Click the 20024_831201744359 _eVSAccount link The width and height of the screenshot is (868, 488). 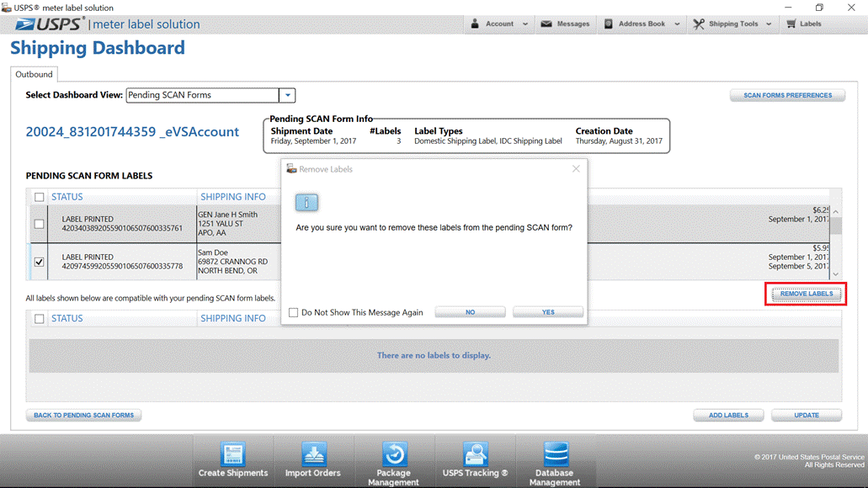pyautogui.click(x=132, y=132)
